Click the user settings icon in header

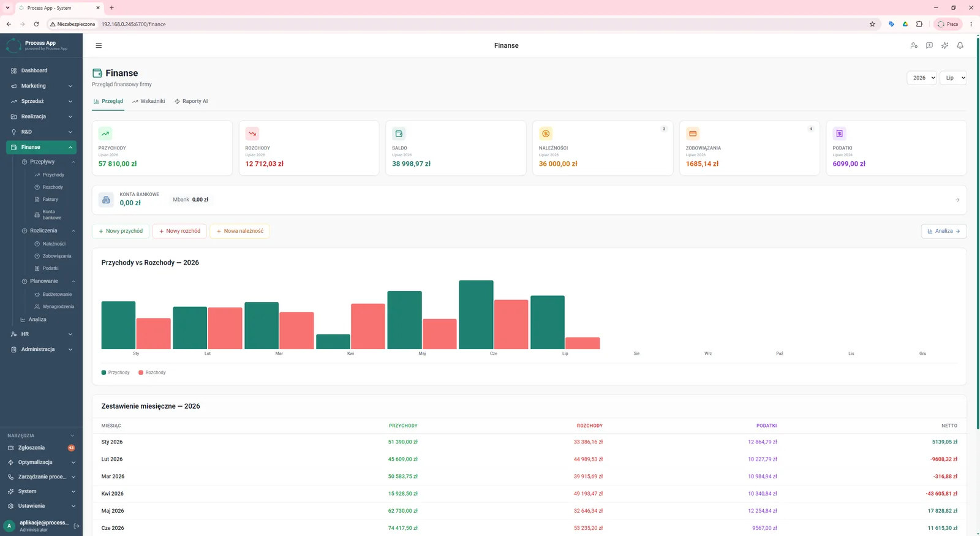pos(914,45)
